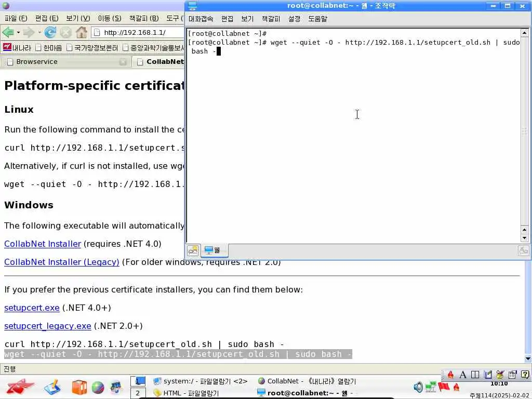Open browser 파일 (F) menu
The width and height of the screenshot is (532, 399).
tap(16, 18)
